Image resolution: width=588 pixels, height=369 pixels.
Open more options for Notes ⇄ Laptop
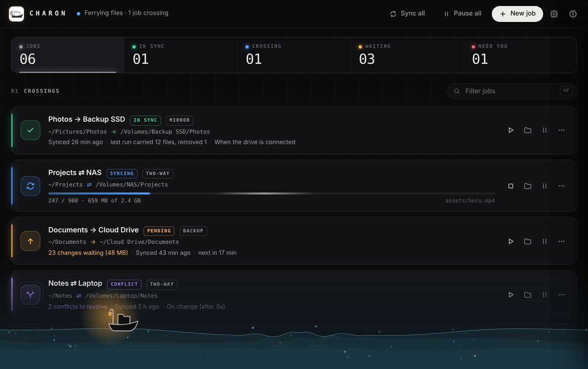pyautogui.click(x=562, y=295)
